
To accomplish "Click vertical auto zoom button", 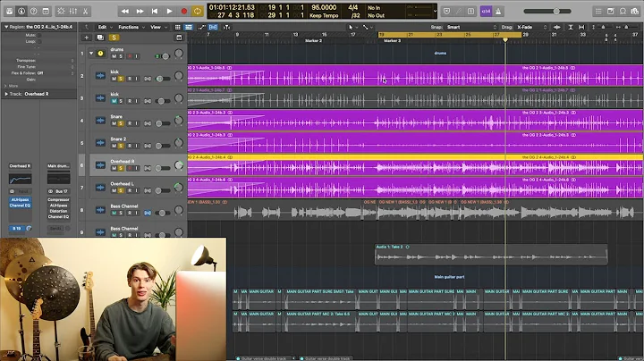I will (x=571, y=27).
